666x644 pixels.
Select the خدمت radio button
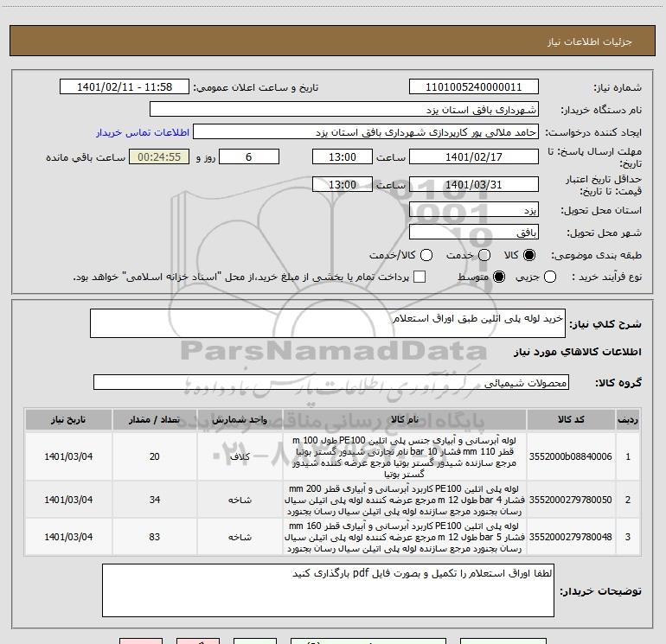pyautogui.click(x=484, y=255)
